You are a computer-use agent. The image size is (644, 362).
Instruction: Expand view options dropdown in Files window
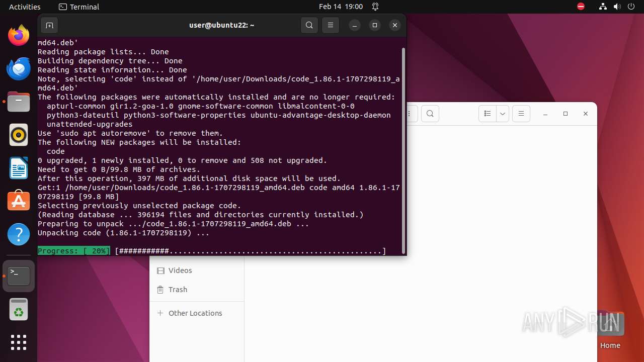coord(503,114)
